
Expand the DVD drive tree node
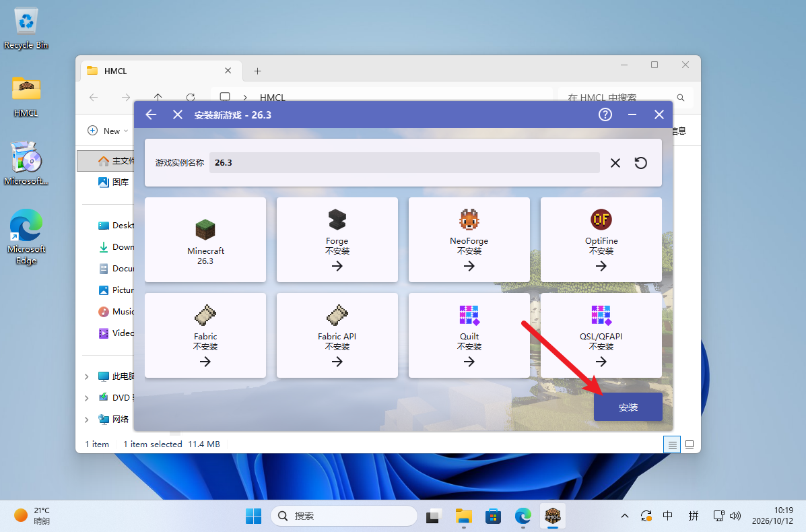click(86, 398)
